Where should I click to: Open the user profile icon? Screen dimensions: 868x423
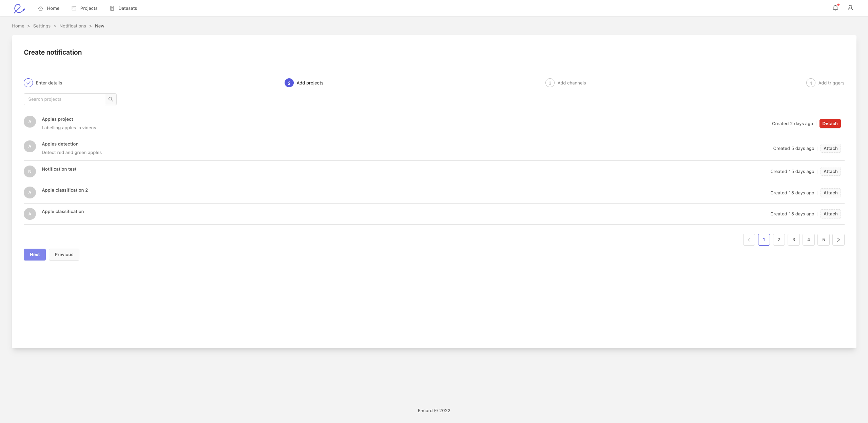pos(850,7)
